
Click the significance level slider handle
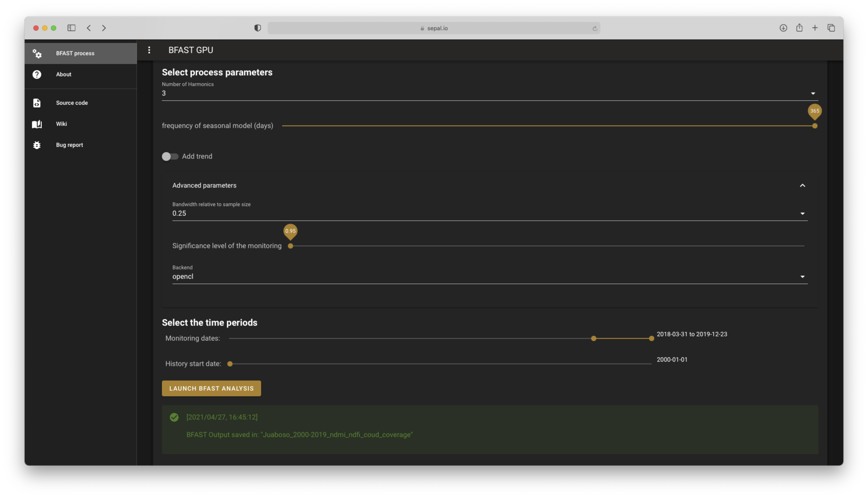[x=290, y=246]
